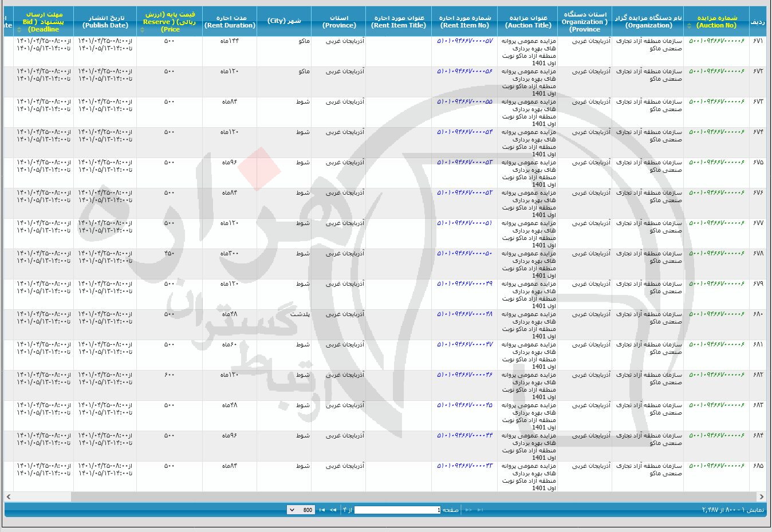This screenshot has height=532, width=772.
Task: Click horizontal scrollbar right arrow
Action: [762, 496]
